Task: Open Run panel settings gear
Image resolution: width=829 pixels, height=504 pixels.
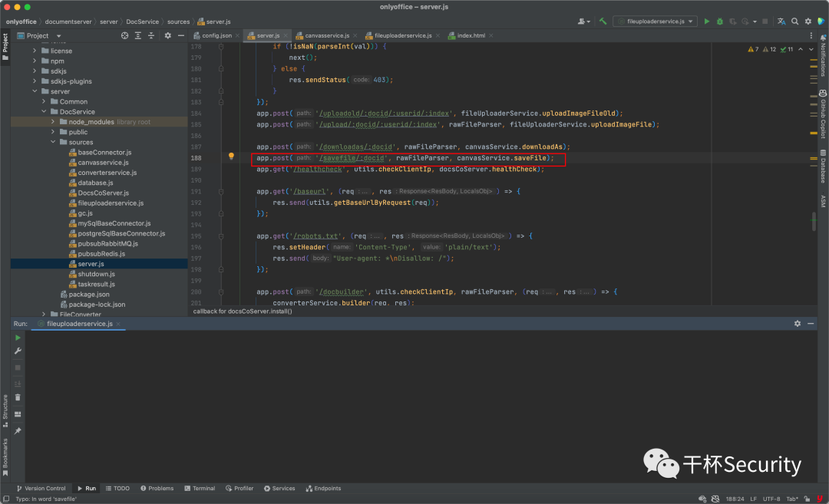Action: (x=798, y=323)
